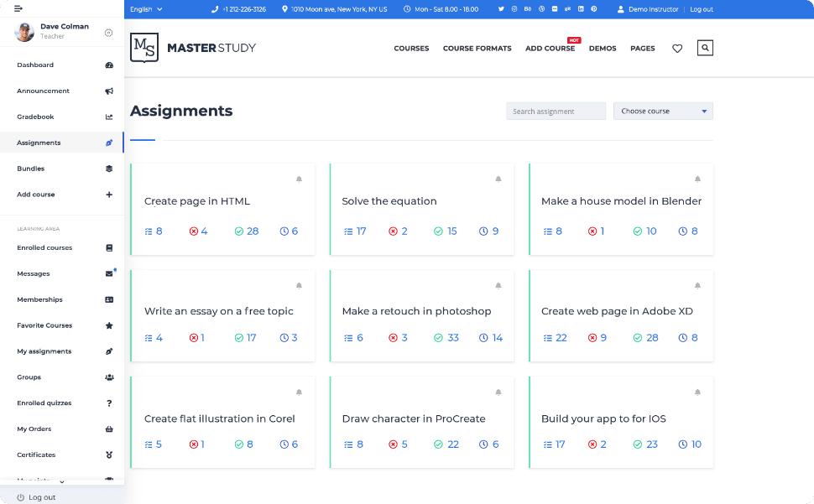Open Messages in the sidebar
This screenshot has height=504, width=814.
pyautogui.click(x=34, y=273)
